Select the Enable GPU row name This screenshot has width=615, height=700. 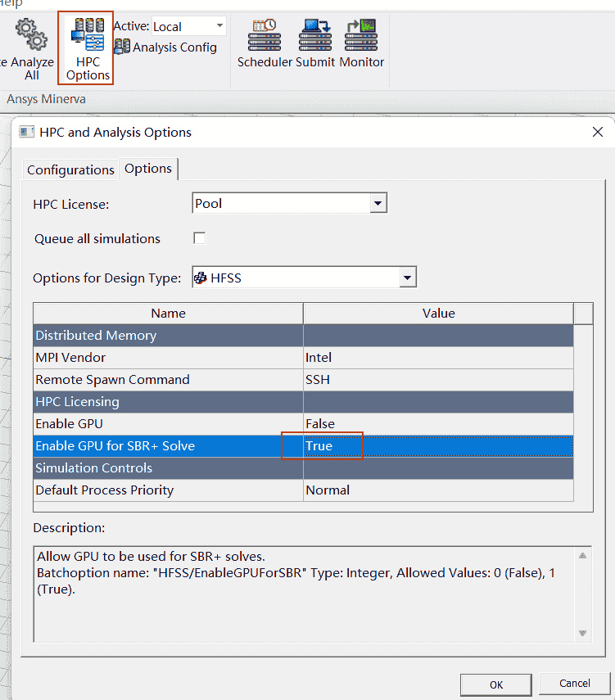point(169,423)
